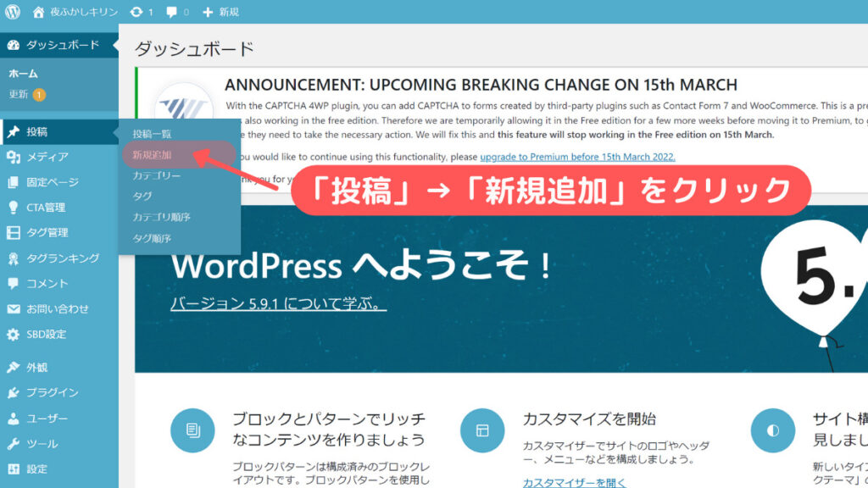Open the SBD設定 menu label
This screenshot has height=488, width=868.
tap(47, 334)
